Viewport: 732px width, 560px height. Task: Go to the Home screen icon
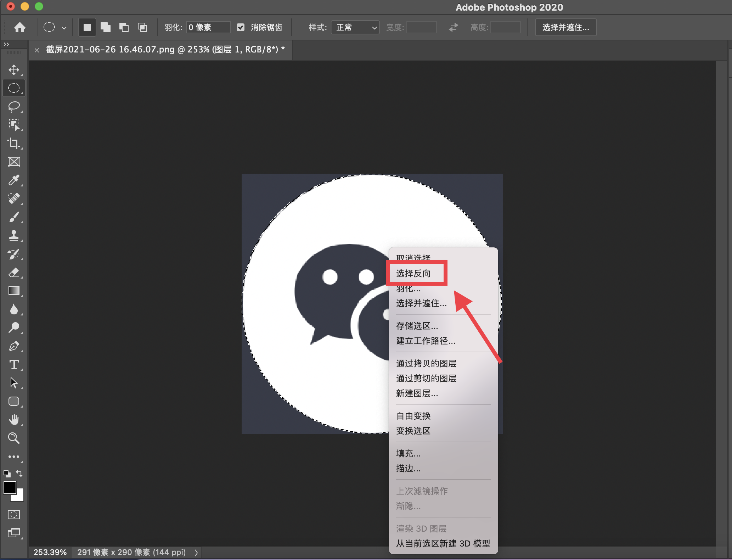coord(20,27)
